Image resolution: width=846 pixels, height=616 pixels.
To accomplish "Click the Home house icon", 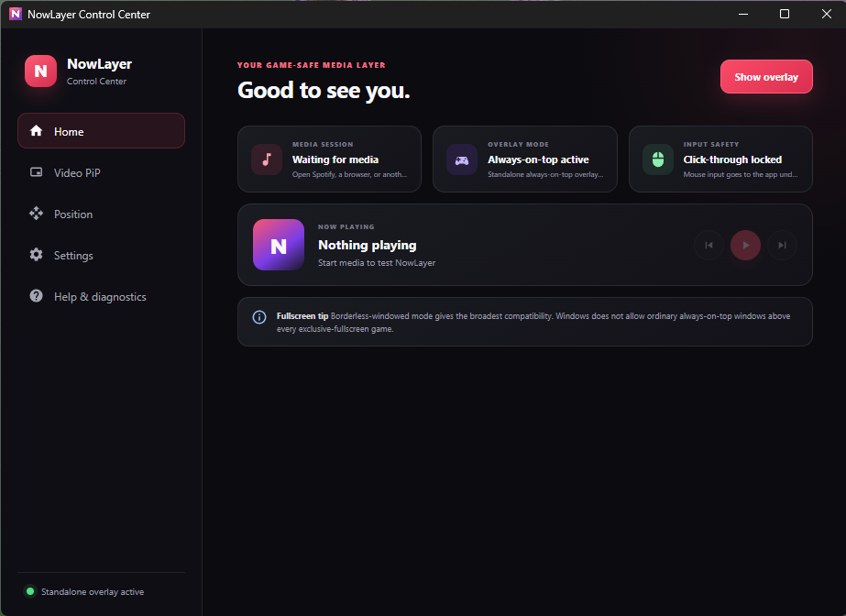I will coord(36,130).
